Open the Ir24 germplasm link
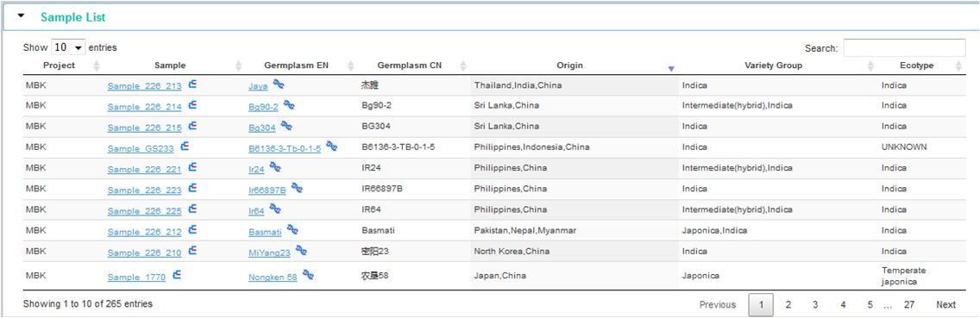Viewport: 980px width, 318px height. tap(256, 170)
